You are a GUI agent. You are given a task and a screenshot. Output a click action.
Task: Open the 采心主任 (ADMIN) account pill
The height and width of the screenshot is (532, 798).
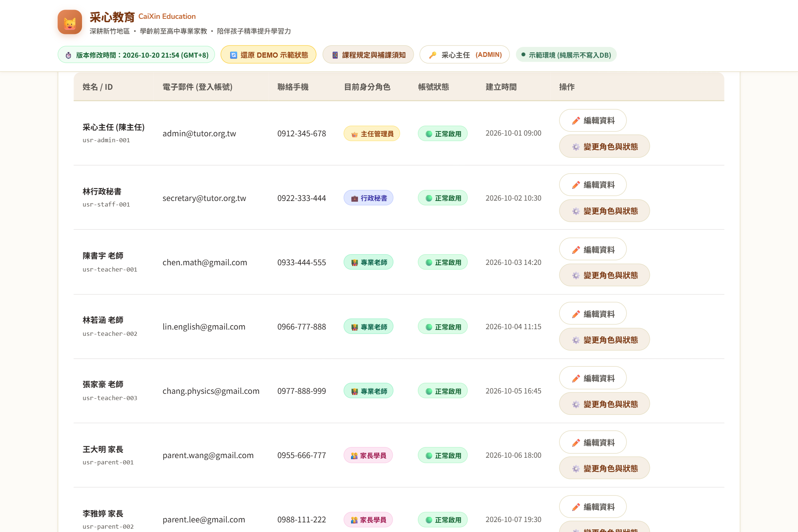click(465, 55)
